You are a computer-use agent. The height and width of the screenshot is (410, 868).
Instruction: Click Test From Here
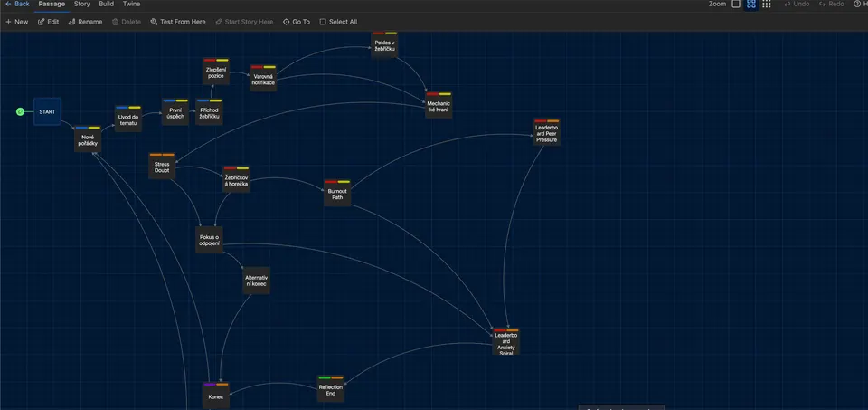(178, 22)
